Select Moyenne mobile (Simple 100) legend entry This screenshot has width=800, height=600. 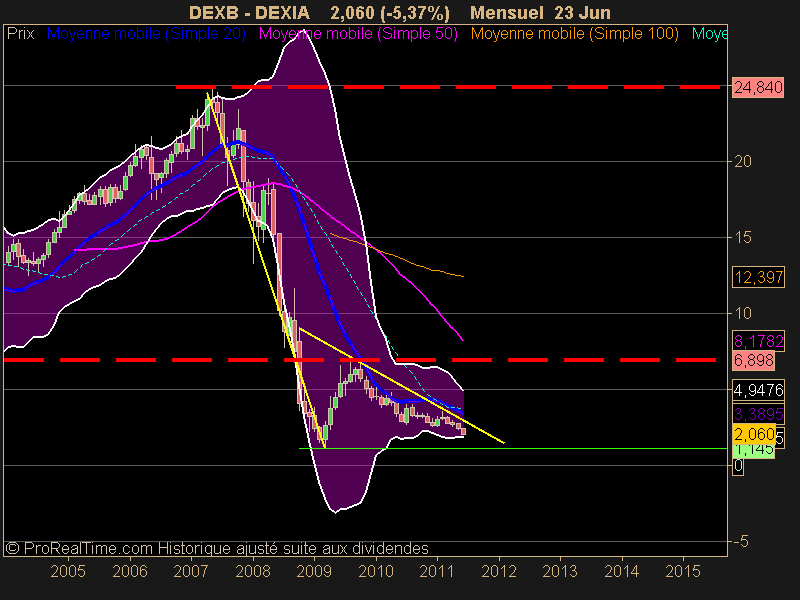point(574,34)
